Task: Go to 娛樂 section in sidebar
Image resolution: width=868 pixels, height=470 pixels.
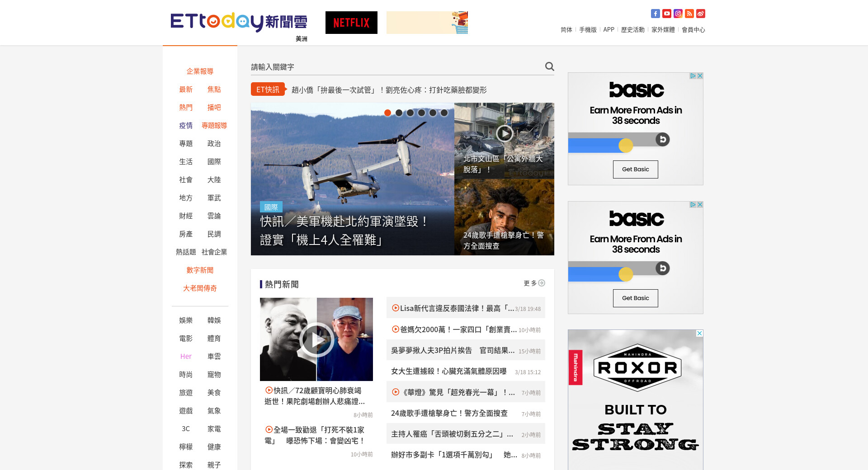Action: point(186,320)
